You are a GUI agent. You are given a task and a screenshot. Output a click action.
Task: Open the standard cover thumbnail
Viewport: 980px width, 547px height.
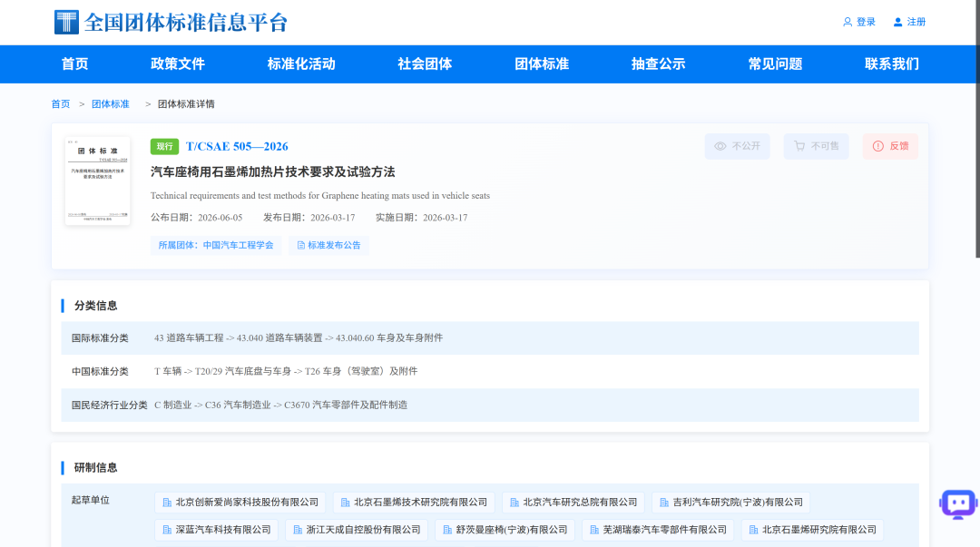coord(97,181)
